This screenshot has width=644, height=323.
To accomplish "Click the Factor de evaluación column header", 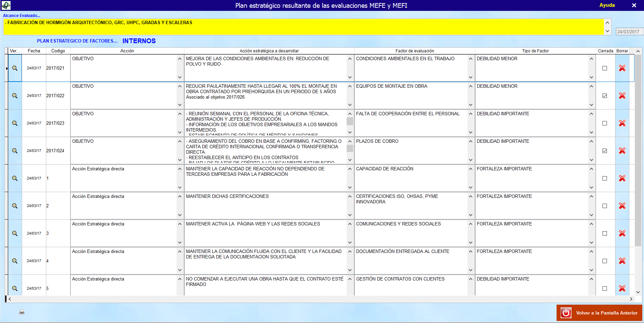I will coord(415,51).
